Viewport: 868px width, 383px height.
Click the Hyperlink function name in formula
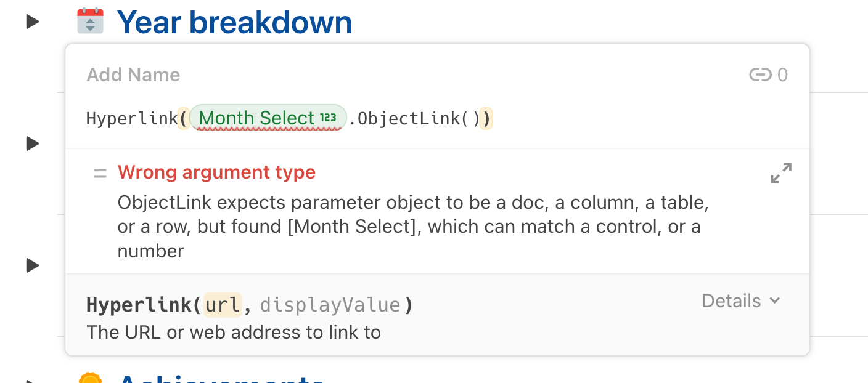pyautogui.click(x=131, y=118)
